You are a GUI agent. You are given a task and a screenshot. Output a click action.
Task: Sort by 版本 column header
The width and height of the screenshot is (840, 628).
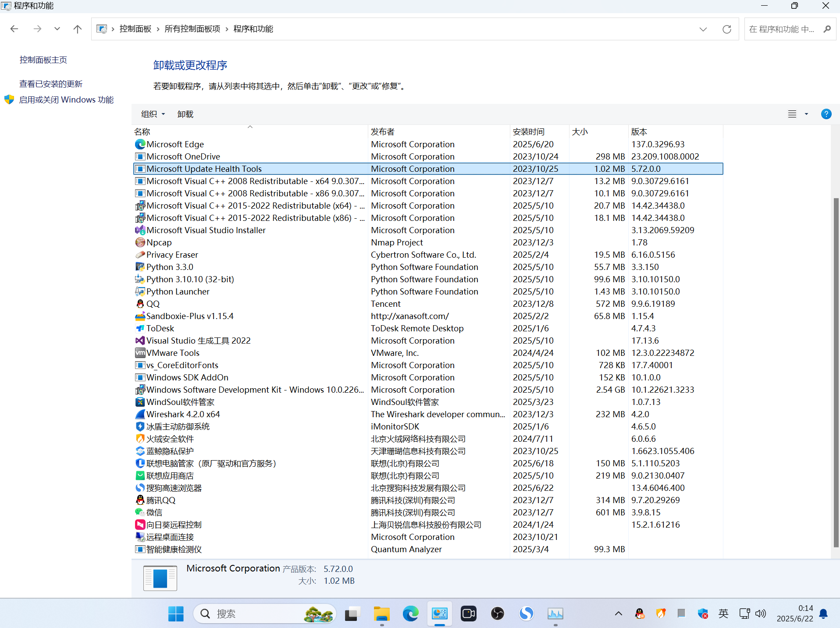coord(676,131)
